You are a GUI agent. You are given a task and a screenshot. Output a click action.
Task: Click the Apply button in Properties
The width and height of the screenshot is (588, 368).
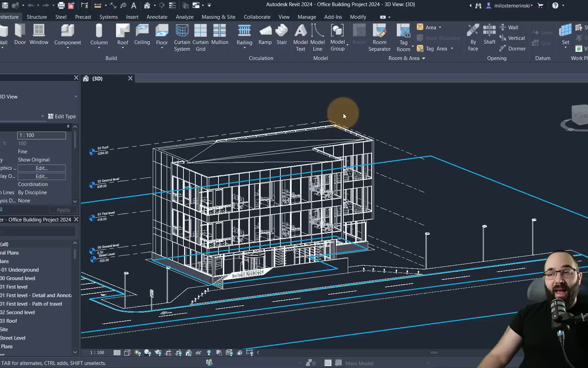63,210
